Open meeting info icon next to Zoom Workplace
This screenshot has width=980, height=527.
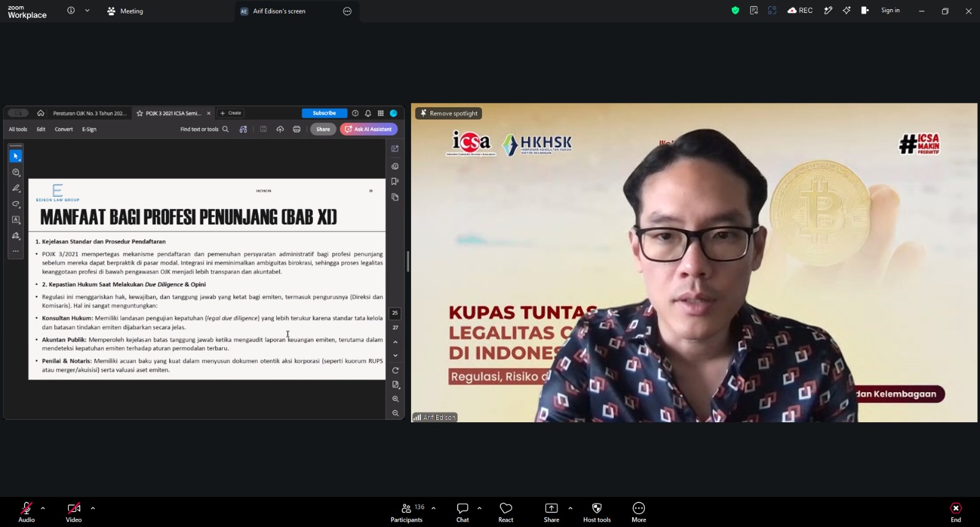click(71, 10)
